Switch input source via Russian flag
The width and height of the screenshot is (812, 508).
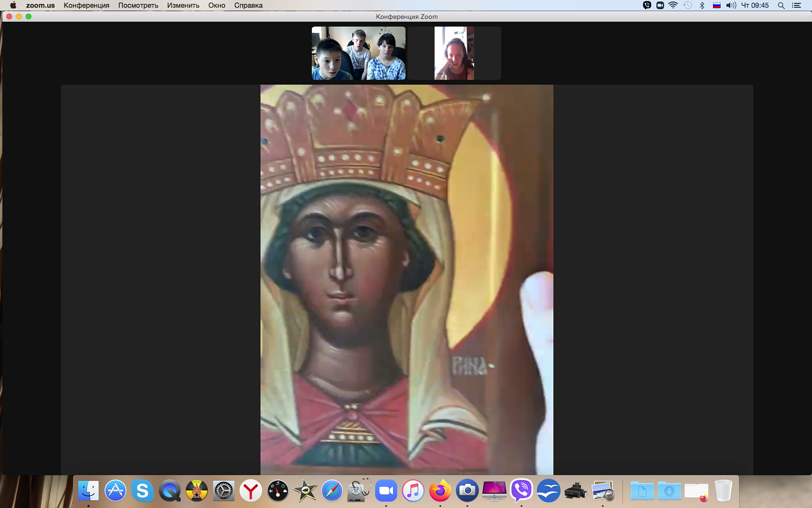click(x=717, y=5)
